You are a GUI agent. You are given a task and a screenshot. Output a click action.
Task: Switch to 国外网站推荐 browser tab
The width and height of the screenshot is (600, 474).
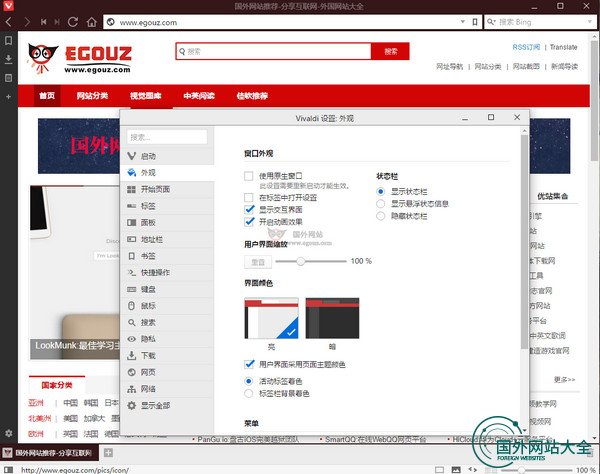(50, 453)
